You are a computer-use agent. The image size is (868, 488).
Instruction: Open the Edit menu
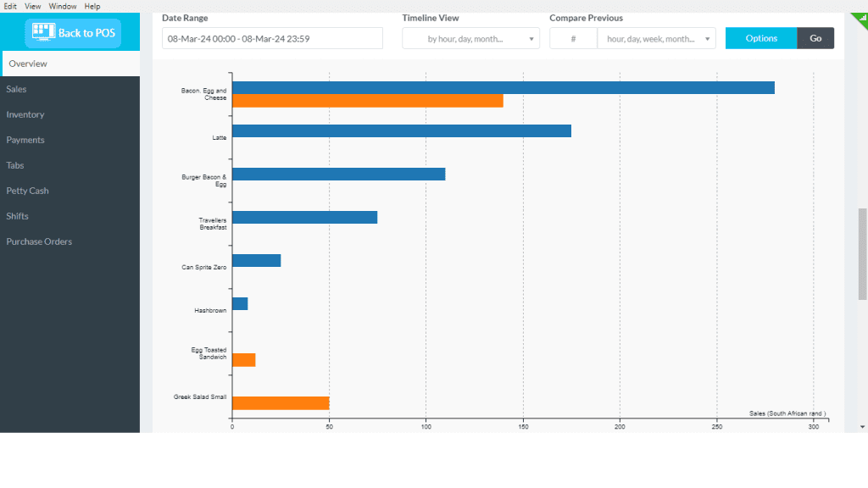click(9, 6)
